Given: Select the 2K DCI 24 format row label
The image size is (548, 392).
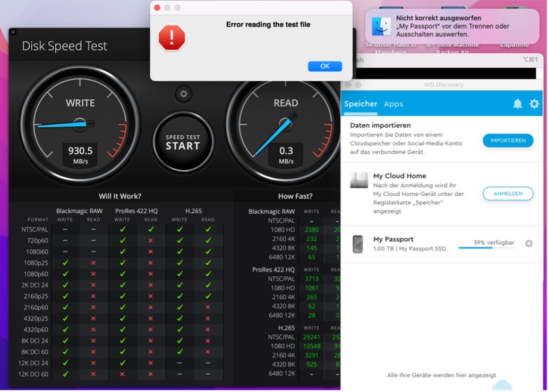Looking at the screenshot, I should pyautogui.click(x=35, y=285).
